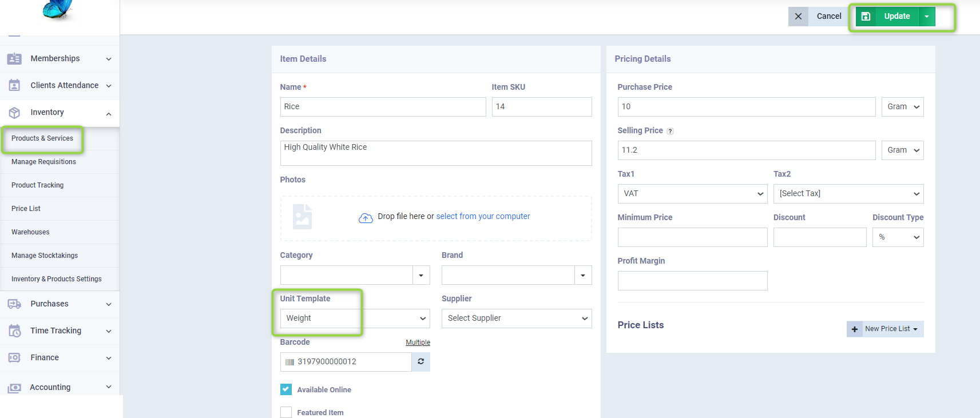The image size is (980, 418).
Task: Open the Unit Template dropdown
Action: pyautogui.click(x=355, y=319)
